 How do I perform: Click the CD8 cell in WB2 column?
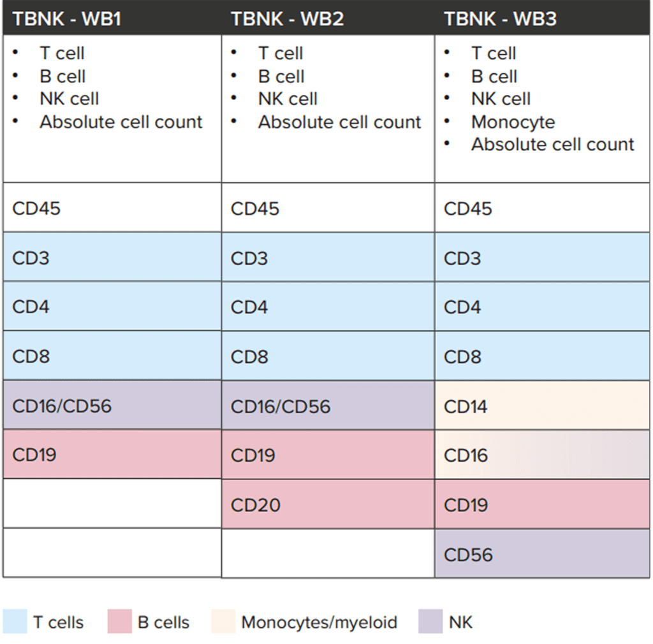[x=328, y=356]
